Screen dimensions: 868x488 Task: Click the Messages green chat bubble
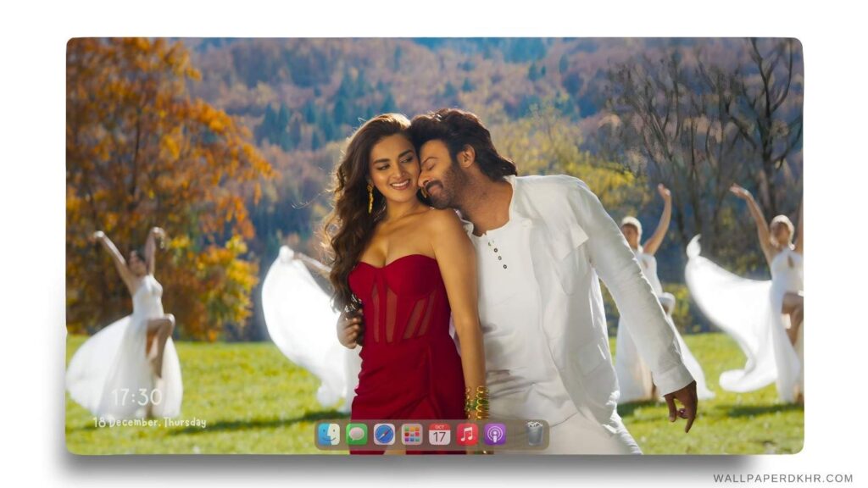point(356,434)
